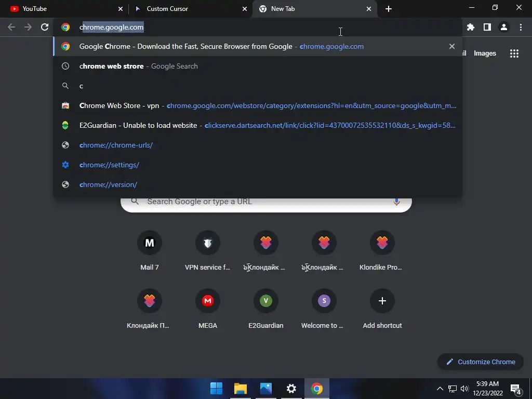Select the single letter c search suggestion
This screenshot has height=399, width=532.
click(258, 86)
